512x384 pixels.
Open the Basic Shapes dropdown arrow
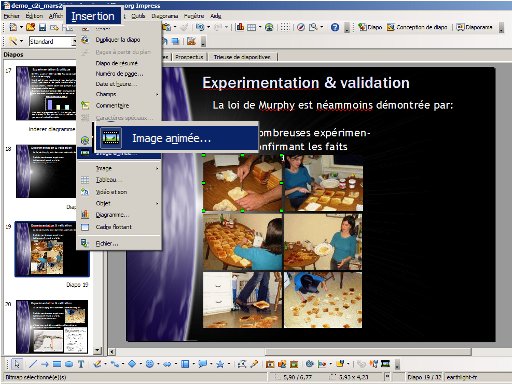141,364
